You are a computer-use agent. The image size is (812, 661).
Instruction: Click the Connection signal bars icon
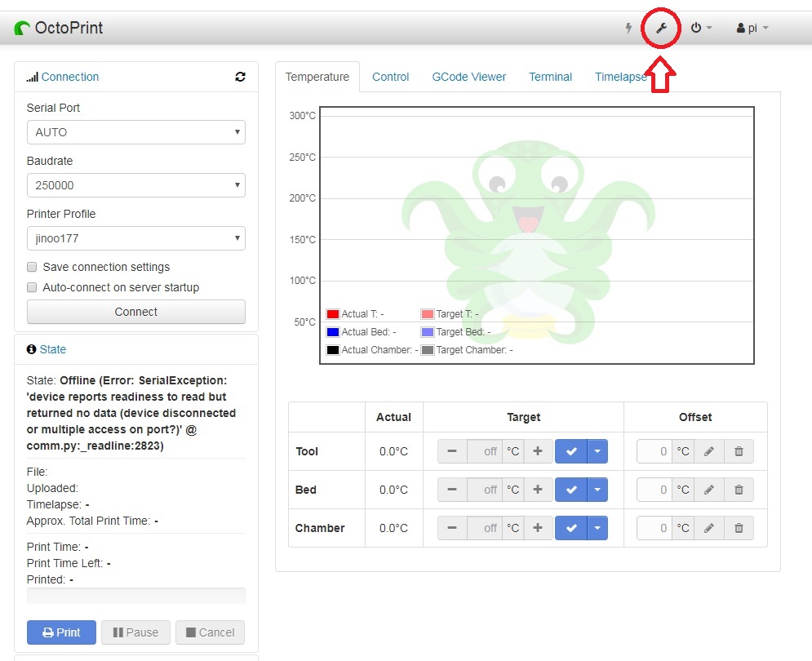(x=32, y=78)
